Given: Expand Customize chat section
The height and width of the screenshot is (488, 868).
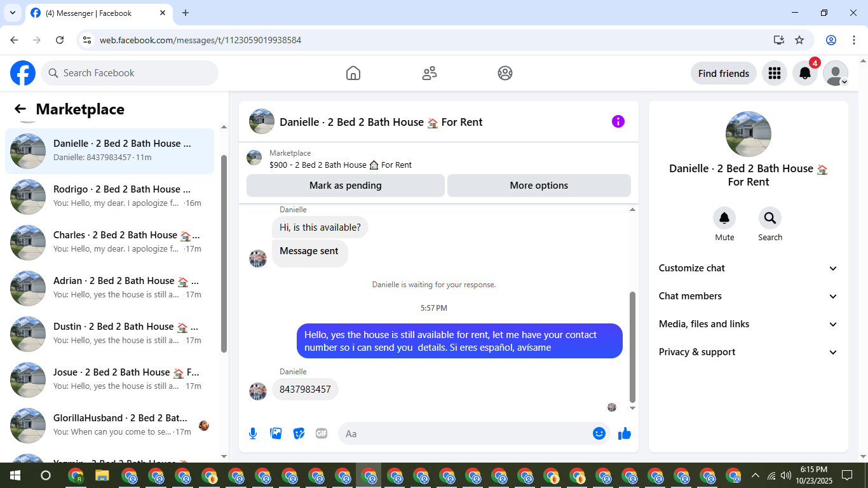Looking at the screenshot, I should 749,268.
